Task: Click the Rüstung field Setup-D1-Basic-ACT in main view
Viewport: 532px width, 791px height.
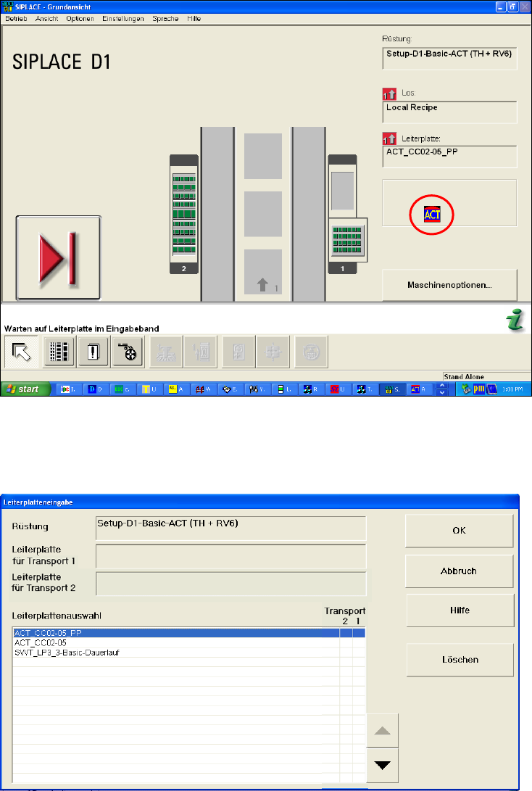Action: tap(450, 58)
